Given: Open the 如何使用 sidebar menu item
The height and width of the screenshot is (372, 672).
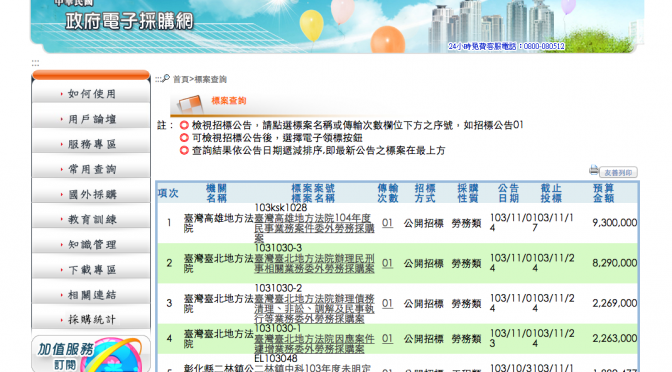Looking at the screenshot, I should click(91, 93).
